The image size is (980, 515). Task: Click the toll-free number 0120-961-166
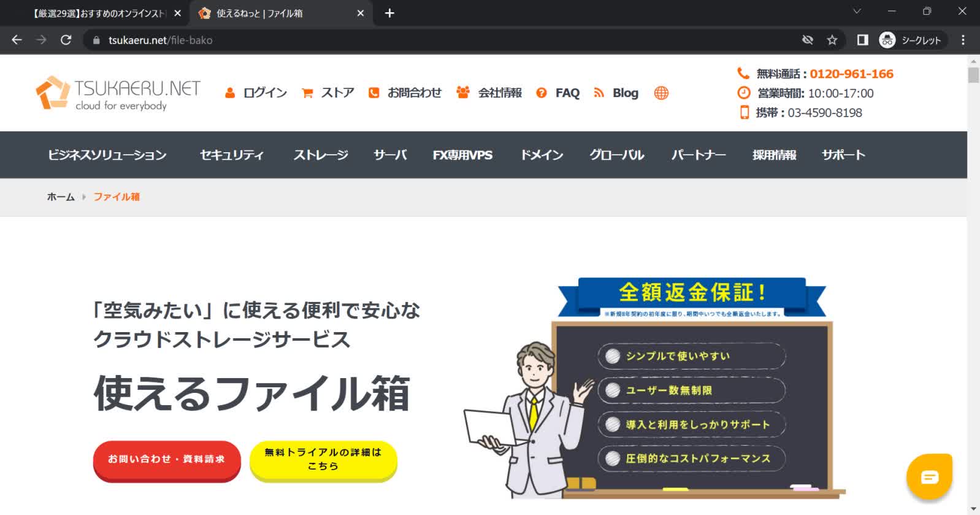point(851,74)
